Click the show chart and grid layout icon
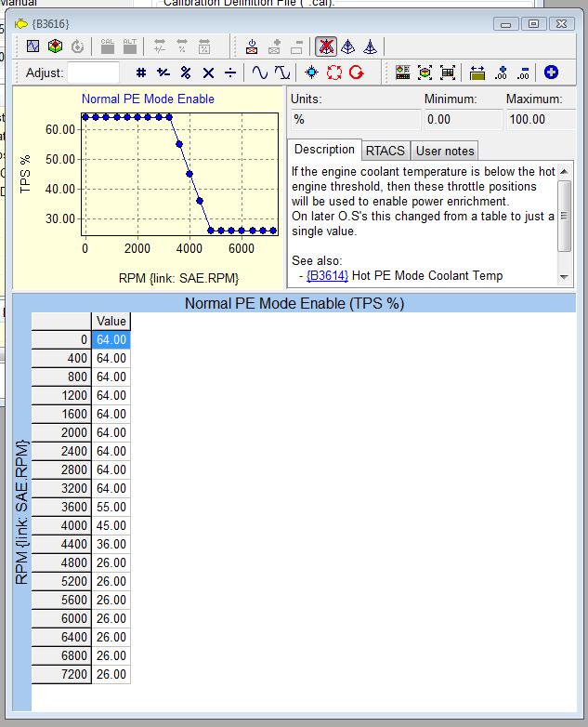Screen dimensions: 588x727 [402, 73]
